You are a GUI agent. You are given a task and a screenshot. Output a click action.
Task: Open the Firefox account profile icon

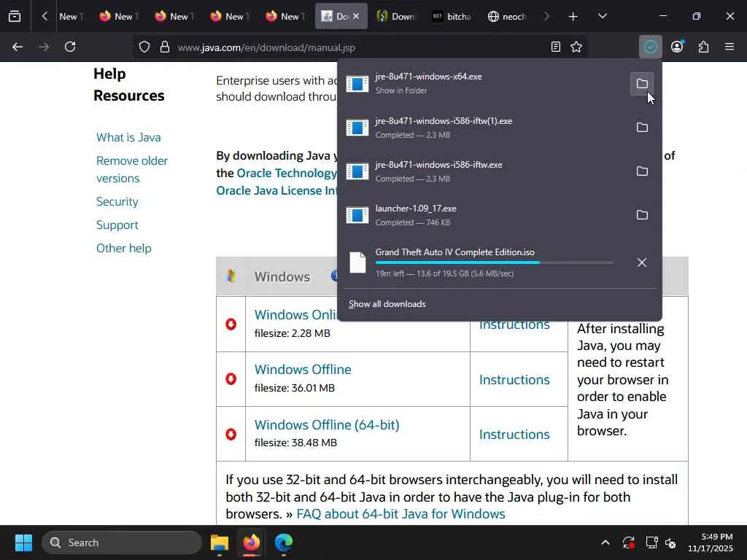point(677,47)
